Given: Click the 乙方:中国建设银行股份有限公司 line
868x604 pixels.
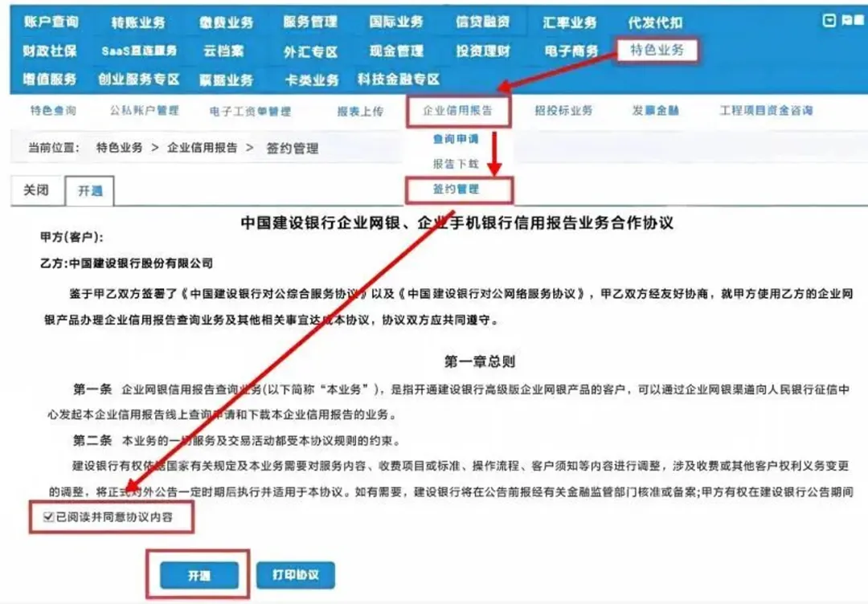Looking at the screenshot, I should point(127,263).
